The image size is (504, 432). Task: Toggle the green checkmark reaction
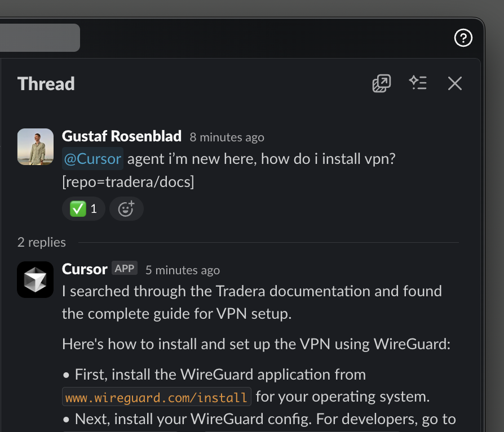[83, 209]
